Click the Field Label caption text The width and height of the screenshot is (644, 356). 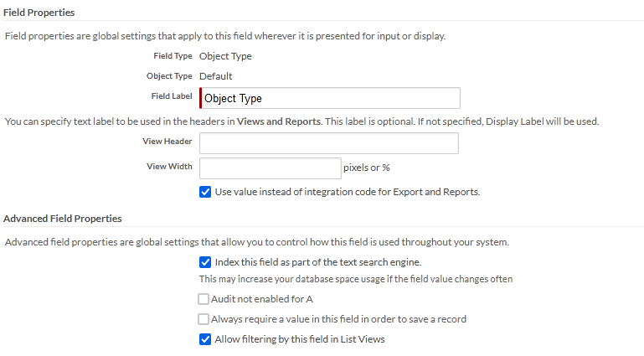pos(171,96)
